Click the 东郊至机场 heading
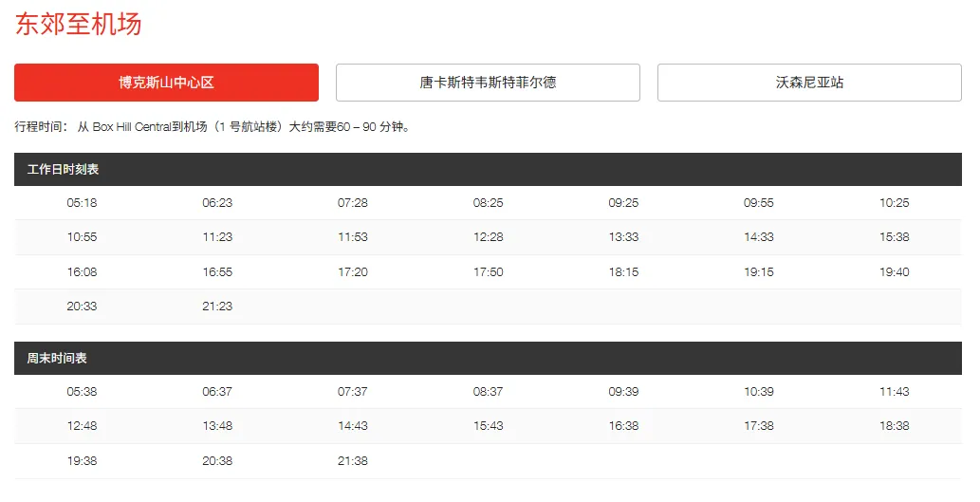This screenshot has width=980, height=502. click(79, 24)
